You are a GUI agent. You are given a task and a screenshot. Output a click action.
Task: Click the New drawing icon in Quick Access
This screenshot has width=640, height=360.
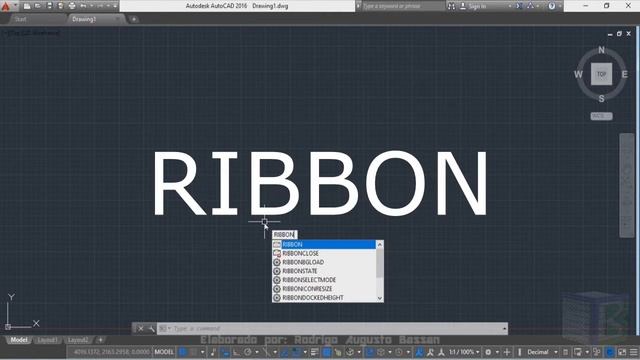click(x=27, y=6)
